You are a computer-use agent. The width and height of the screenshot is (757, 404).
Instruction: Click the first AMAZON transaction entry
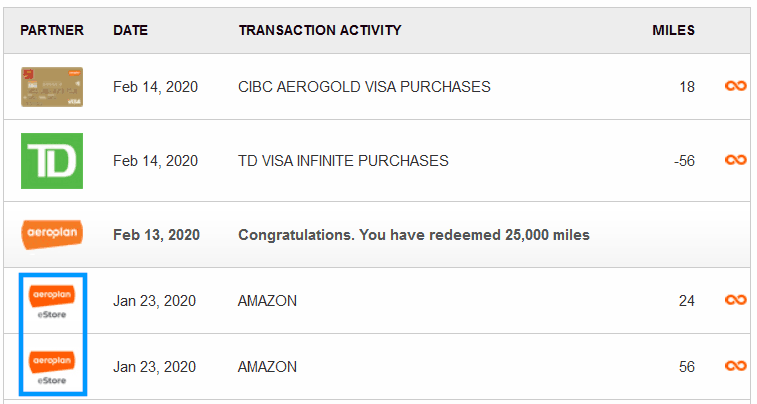point(267,301)
